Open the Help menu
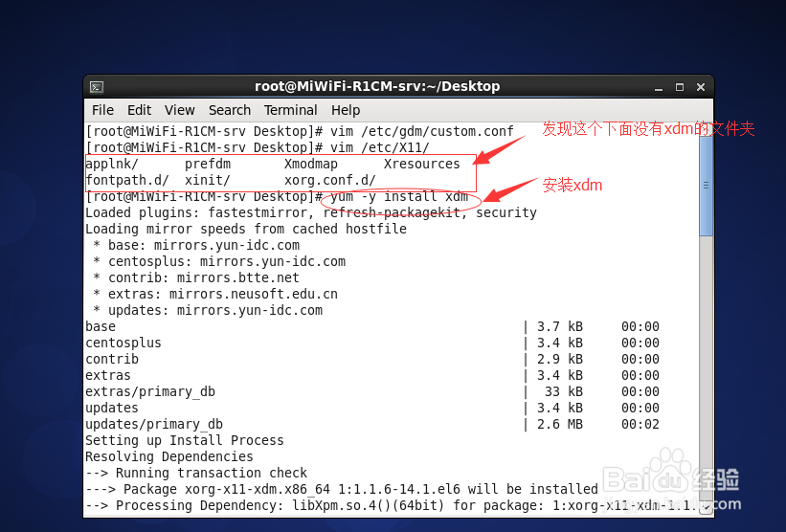 [346, 110]
